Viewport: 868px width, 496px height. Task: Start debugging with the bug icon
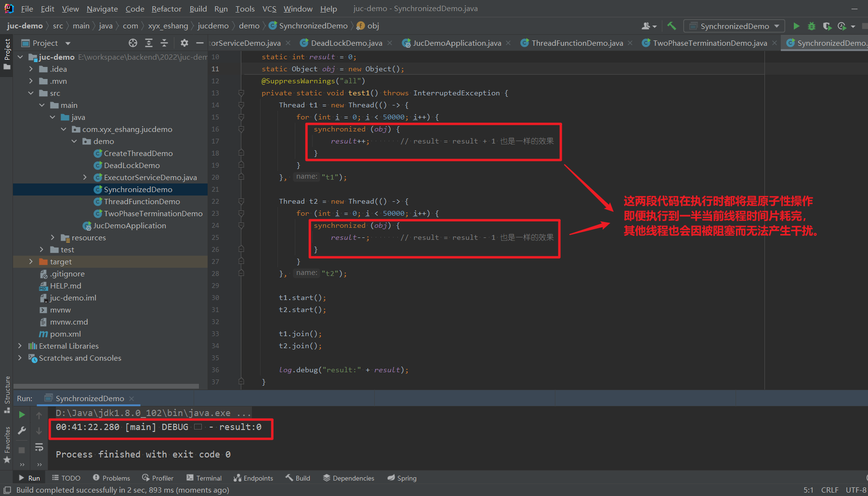pyautogui.click(x=812, y=26)
